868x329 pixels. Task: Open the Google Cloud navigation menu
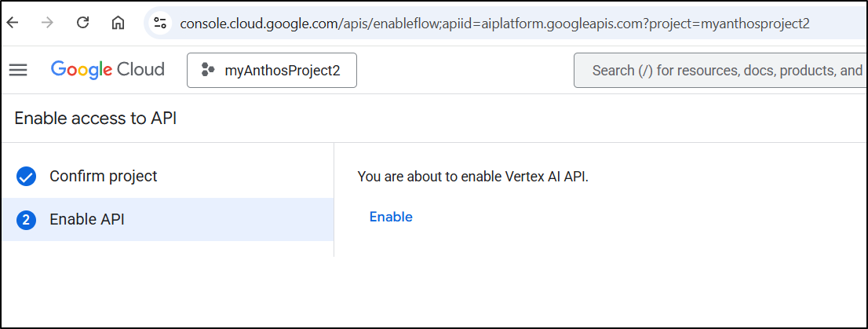click(18, 70)
